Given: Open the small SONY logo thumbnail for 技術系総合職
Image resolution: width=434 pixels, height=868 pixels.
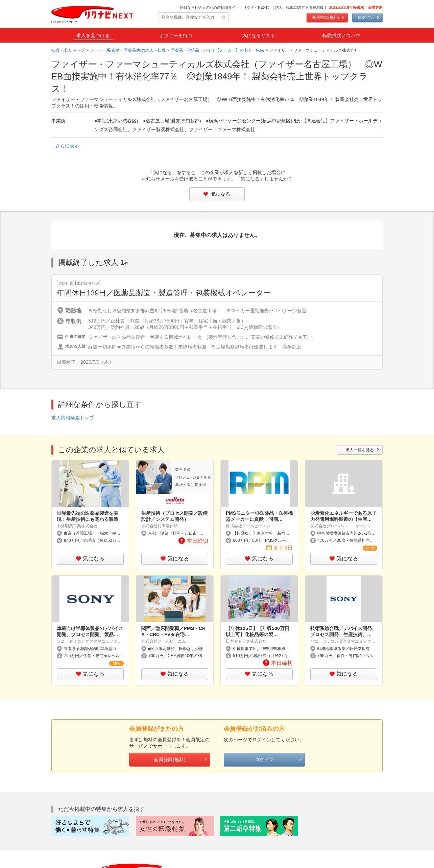Looking at the screenshot, I should click(x=344, y=599).
